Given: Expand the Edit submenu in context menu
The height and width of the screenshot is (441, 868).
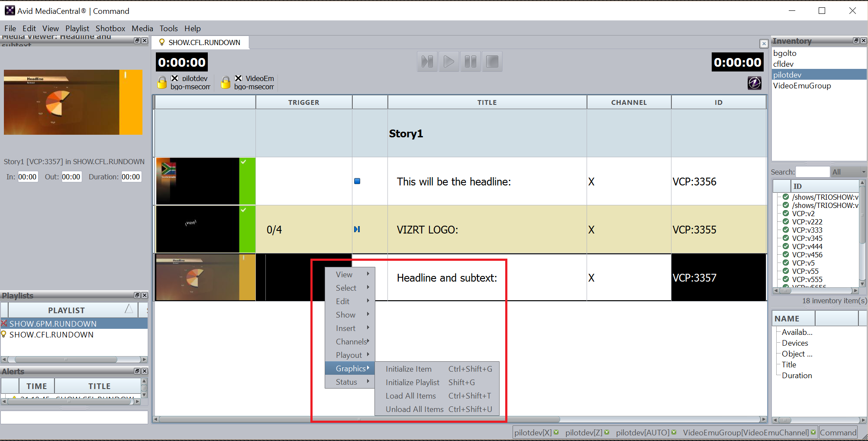Looking at the screenshot, I should pyautogui.click(x=350, y=301).
